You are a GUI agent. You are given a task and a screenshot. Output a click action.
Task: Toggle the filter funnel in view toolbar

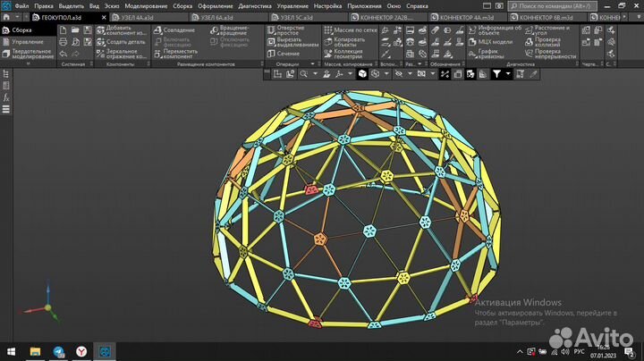point(497,74)
